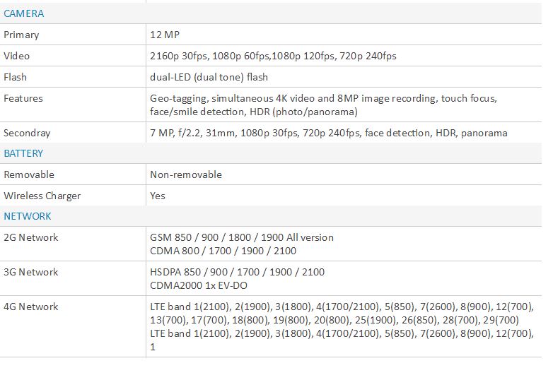Click the CAMERA section header
Image resolution: width=553 pixels, height=392 pixels.
coord(24,13)
